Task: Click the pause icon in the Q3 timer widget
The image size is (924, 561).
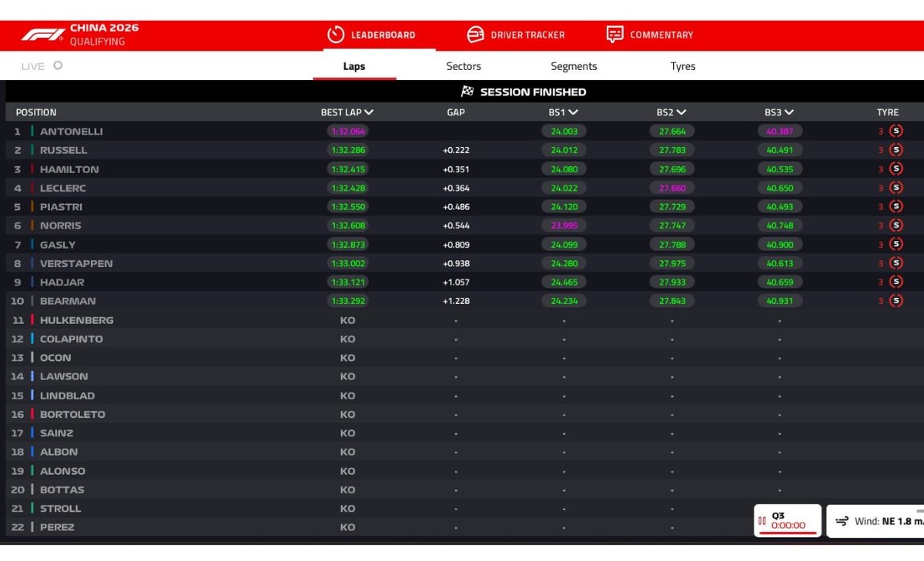Action: (x=762, y=520)
